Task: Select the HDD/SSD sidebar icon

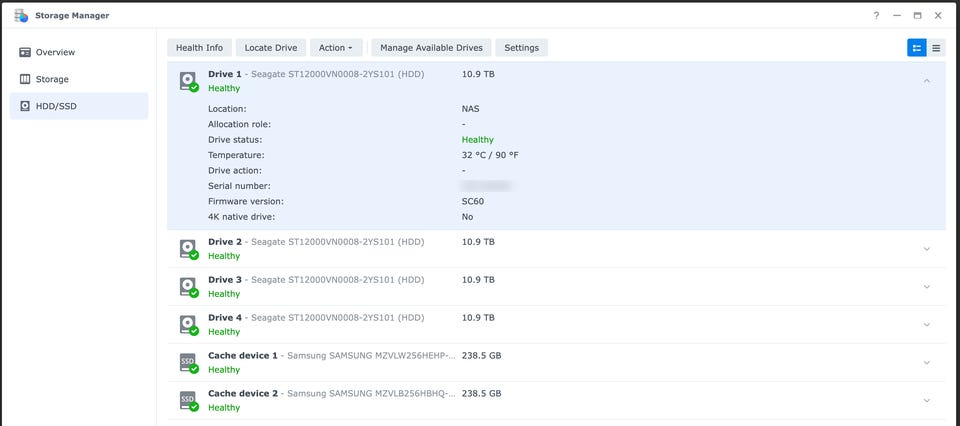Action: [x=25, y=106]
